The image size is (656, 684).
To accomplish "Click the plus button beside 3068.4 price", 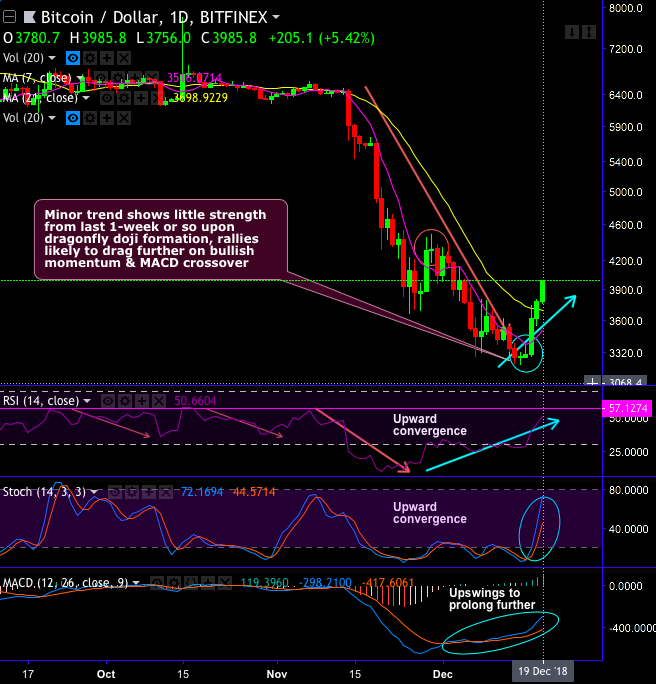I will coord(592,381).
